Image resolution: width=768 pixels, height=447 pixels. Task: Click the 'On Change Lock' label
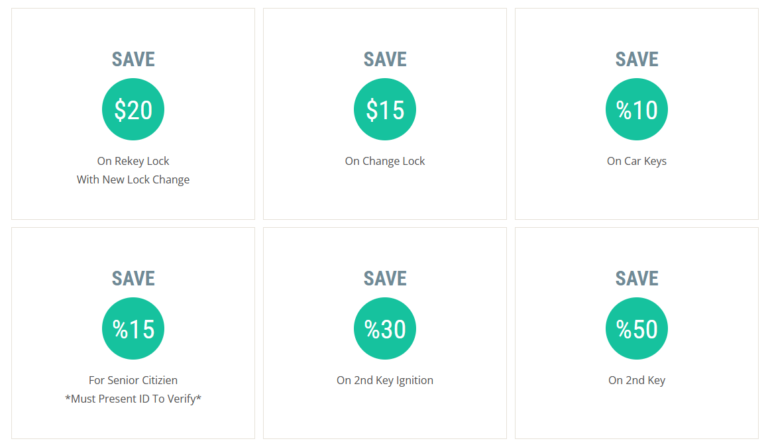coord(385,161)
